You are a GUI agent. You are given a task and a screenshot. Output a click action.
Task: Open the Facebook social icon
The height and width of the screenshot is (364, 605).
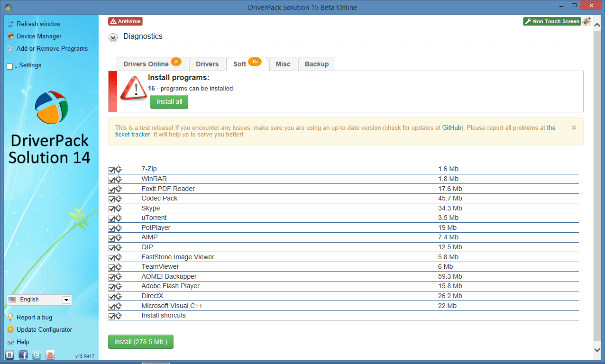pyautogui.click(x=23, y=355)
